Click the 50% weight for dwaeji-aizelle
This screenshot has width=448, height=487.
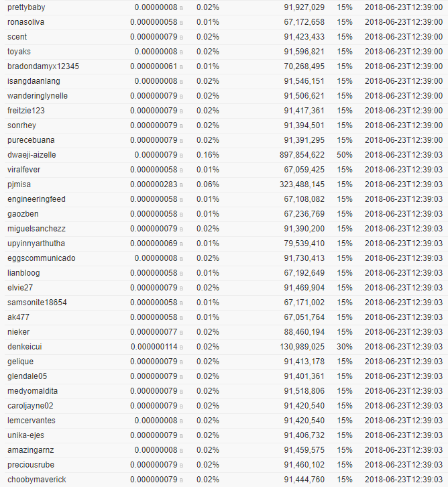pos(345,155)
